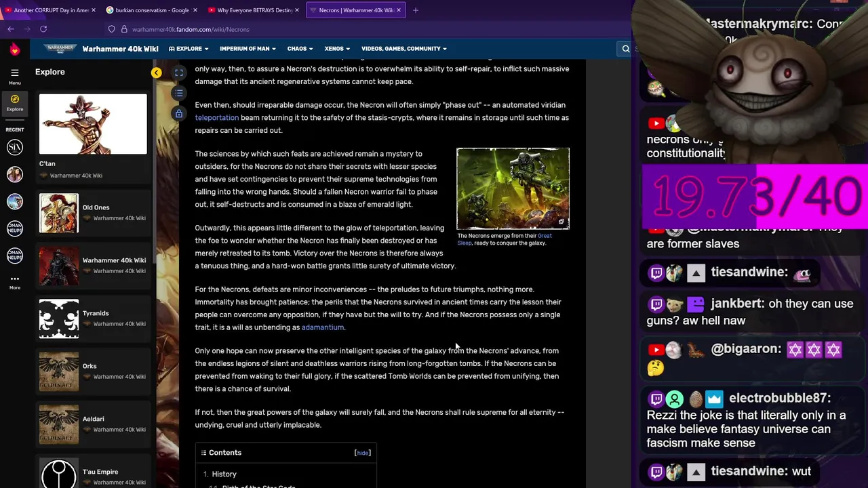Switch to burkian conservatism Google tab
868x488 pixels.
[x=153, y=10]
